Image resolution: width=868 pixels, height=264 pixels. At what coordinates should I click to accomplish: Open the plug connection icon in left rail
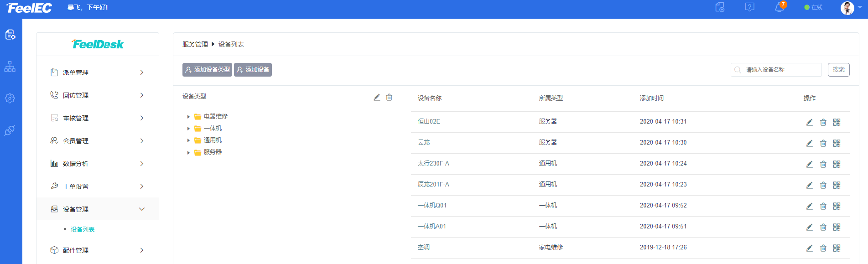tap(10, 130)
